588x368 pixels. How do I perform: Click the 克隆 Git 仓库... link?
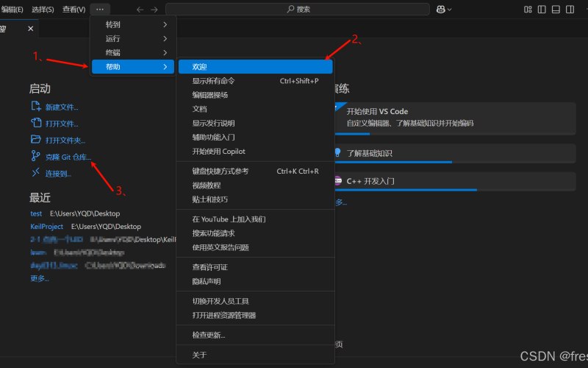tap(68, 157)
